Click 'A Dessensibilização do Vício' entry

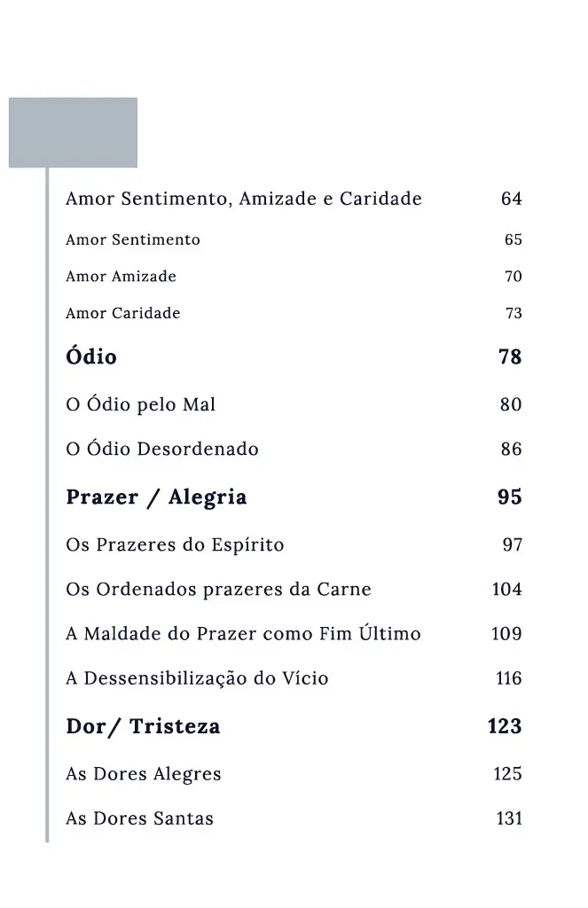coord(197,679)
